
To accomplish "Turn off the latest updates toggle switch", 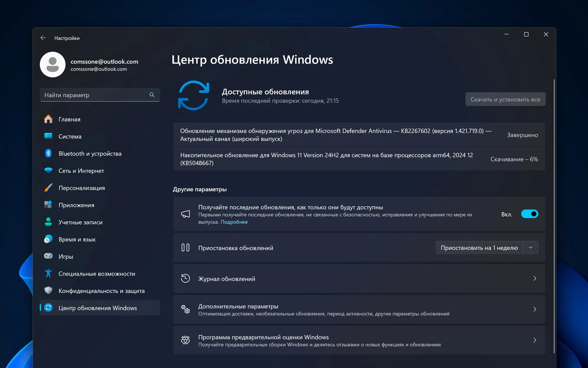I will pyautogui.click(x=530, y=214).
